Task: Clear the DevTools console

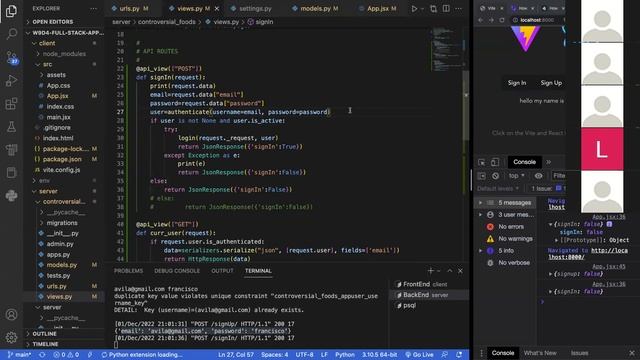Action: coord(496,176)
